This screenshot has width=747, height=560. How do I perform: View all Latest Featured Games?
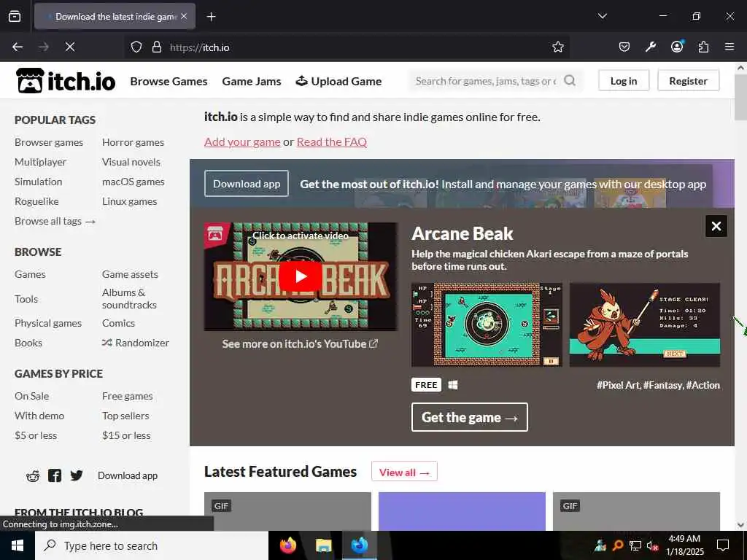pyautogui.click(x=404, y=472)
